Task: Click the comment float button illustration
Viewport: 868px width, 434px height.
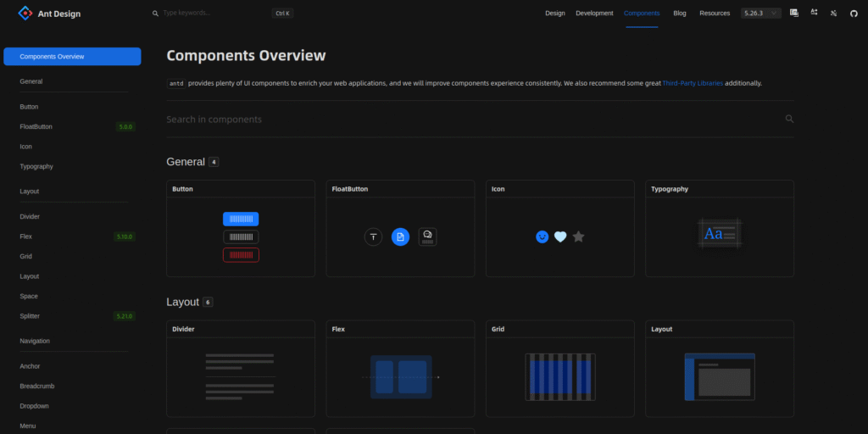Action: tap(427, 237)
